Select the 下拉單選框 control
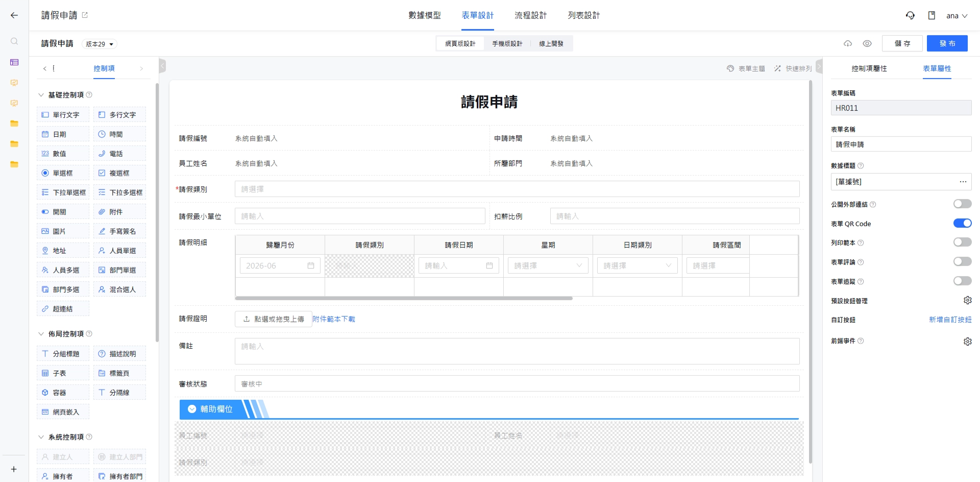Screen dimensions: 980x482 point(63,192)
